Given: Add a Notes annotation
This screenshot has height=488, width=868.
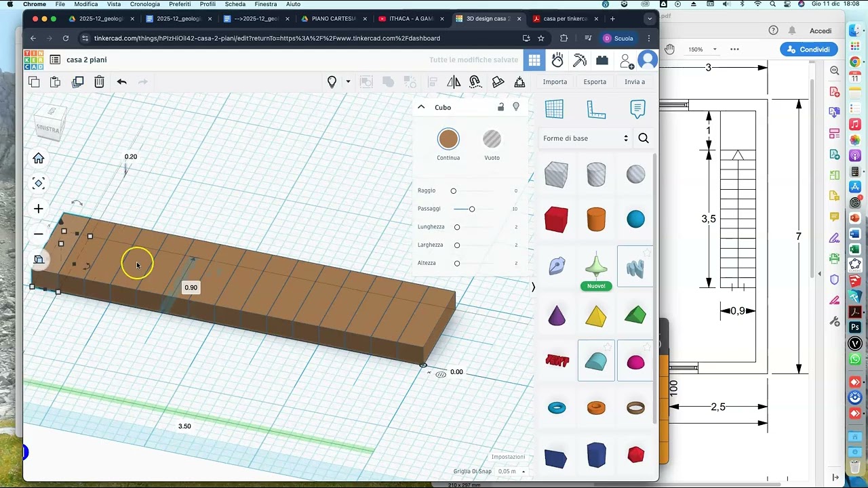Looking at the screenshot, I should [637, 109].
